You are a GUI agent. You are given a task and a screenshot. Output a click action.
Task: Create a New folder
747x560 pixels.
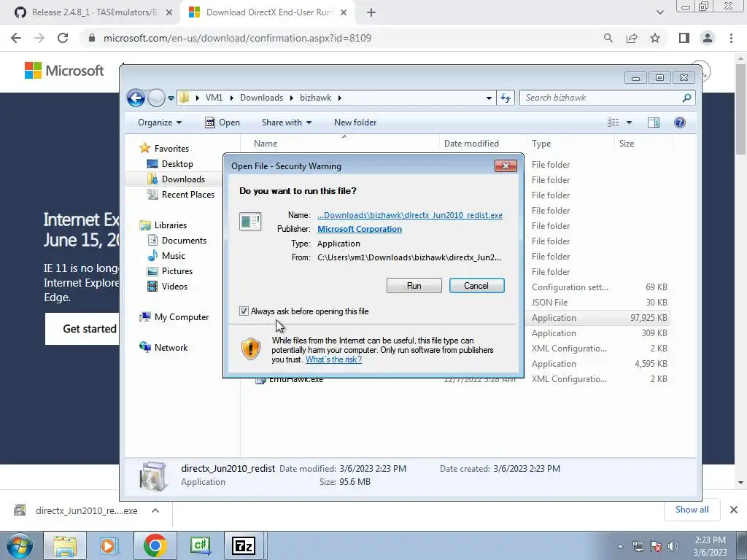(355, 122)
